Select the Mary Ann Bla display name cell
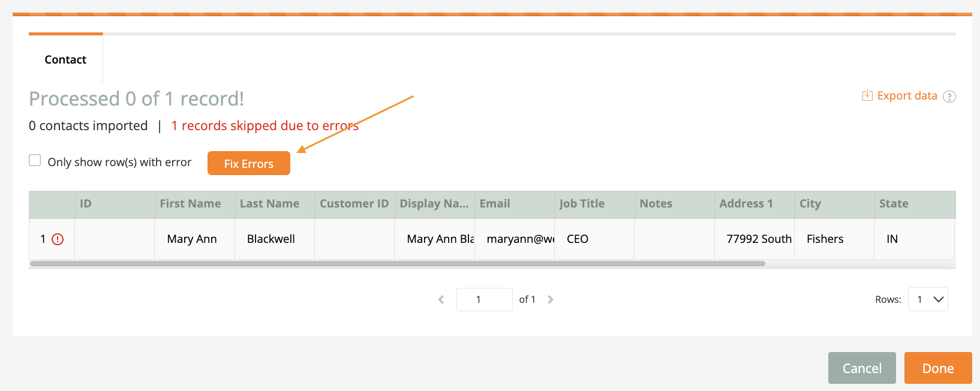The width and height of the screenshot is (980, 391). tap(435, 239)
